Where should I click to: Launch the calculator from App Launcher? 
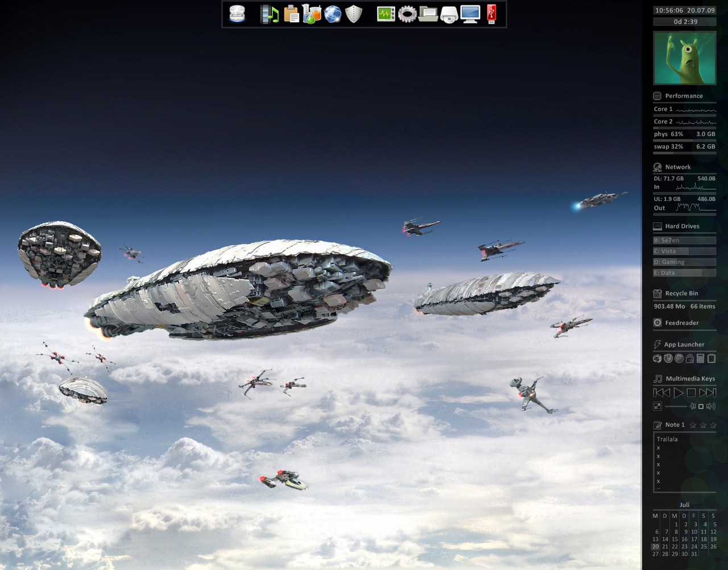tap(701, 358)
